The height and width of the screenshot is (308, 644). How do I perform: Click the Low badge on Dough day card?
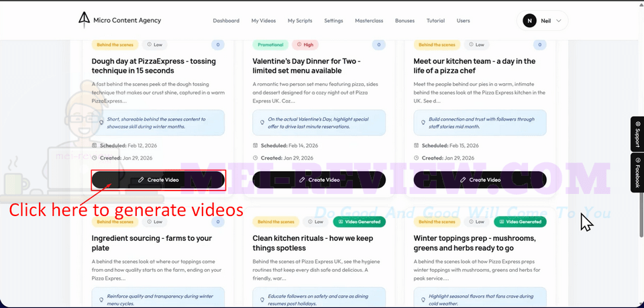[154, 45]
